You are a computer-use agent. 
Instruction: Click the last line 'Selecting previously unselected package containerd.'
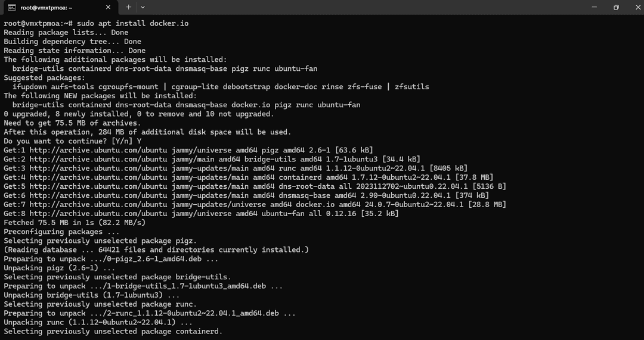[113, 331]
